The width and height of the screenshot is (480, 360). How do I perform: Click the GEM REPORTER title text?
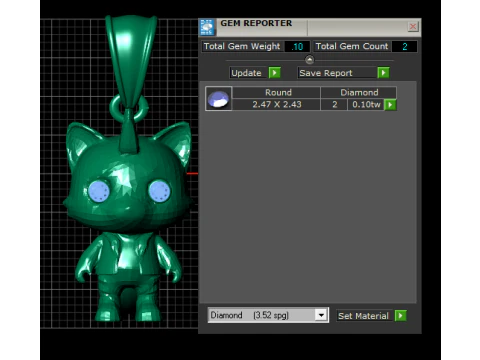coord(256,23)
